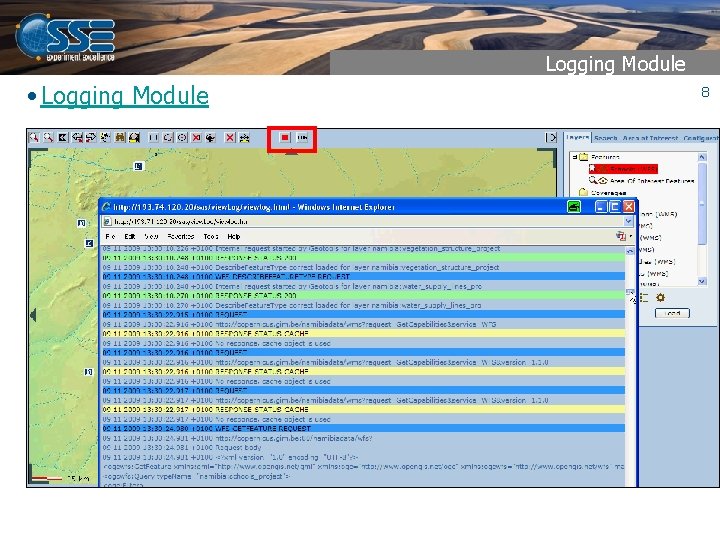Click the SSE logo in header

(x=65, y=37)
